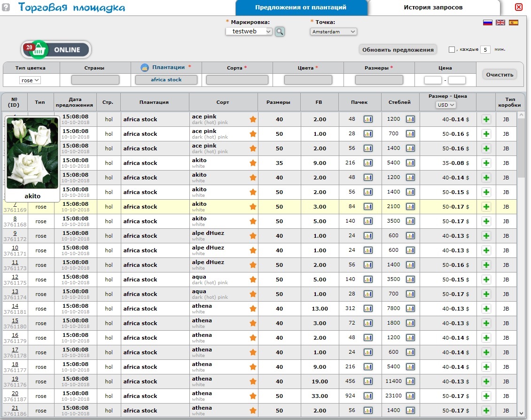
Task: Click the search magnifier next to Маркировка
Action: coord(280,31)
